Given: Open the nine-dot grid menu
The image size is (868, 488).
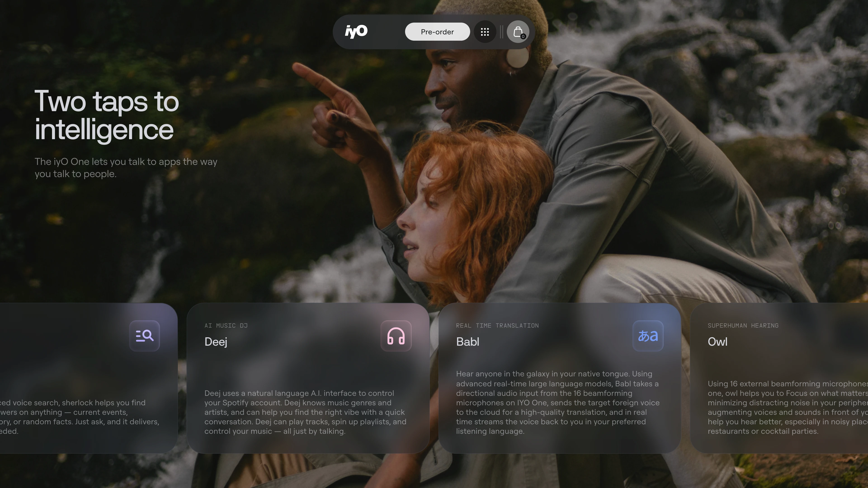Looking at the screenshot, I should (485, 32).
